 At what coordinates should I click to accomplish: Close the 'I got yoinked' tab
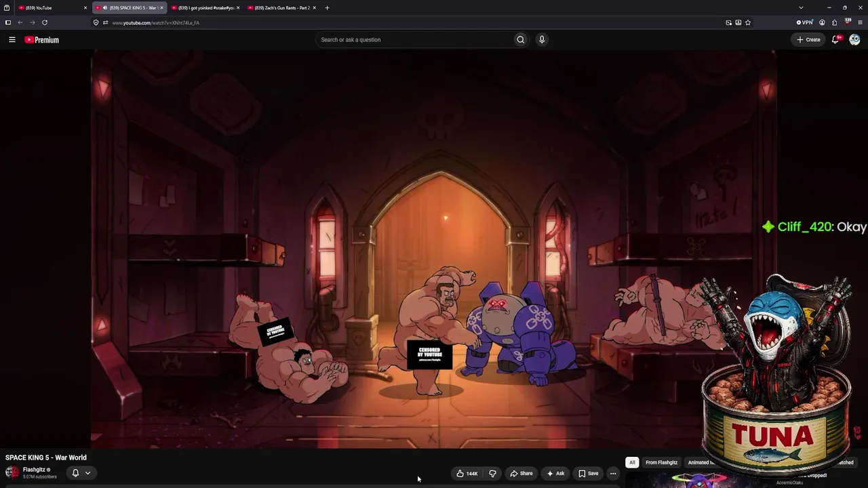[x=238, y=7]
